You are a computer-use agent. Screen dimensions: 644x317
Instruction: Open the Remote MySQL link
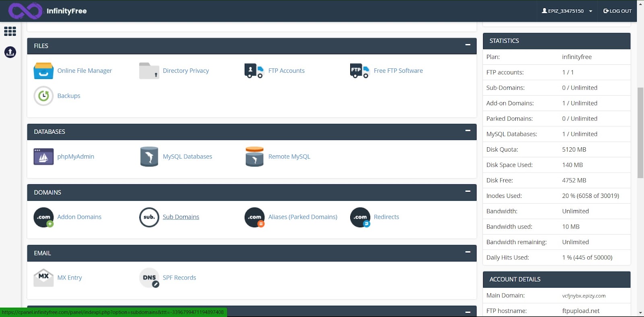coord(289,157)
